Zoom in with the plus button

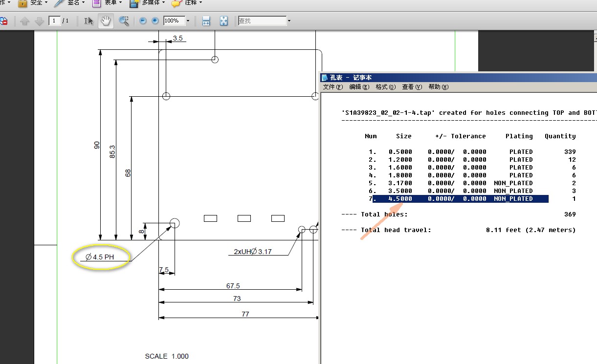[x=155, y=21]
